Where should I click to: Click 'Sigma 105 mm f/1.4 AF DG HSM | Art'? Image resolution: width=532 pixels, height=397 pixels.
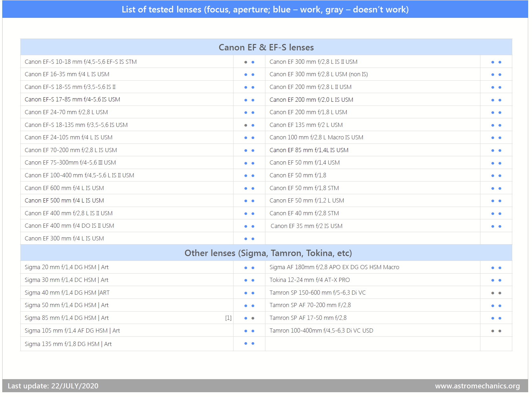[72, 331]
